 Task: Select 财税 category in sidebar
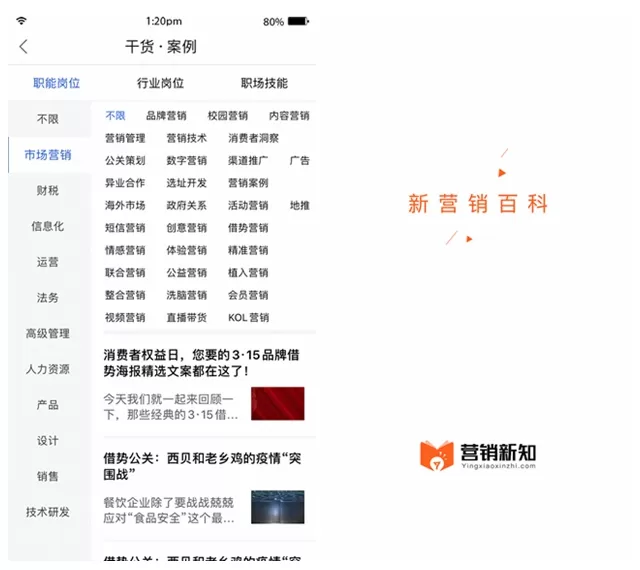(x=48, y=190)
